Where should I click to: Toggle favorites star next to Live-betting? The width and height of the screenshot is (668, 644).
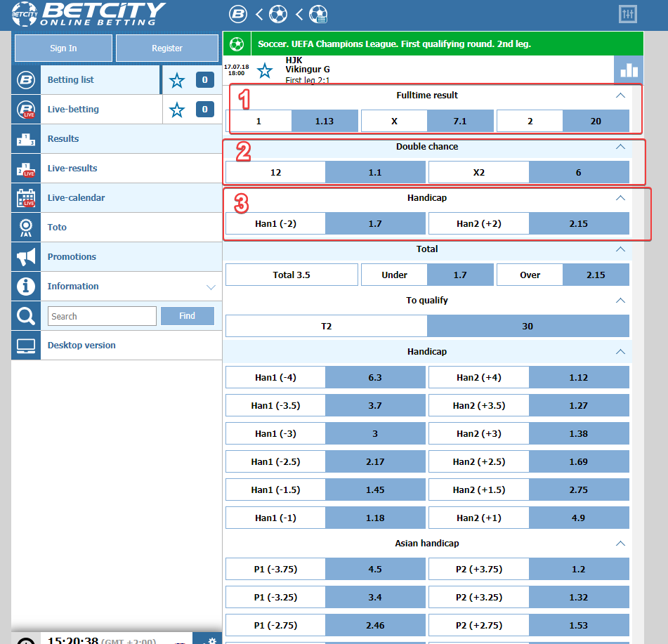click(177, 110)
